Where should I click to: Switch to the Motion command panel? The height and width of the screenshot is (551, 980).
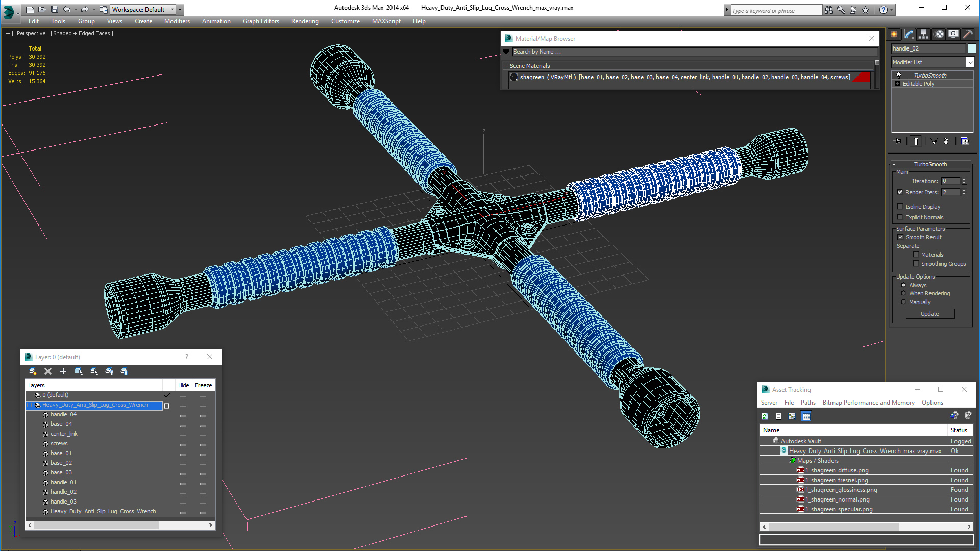point(939,34)
